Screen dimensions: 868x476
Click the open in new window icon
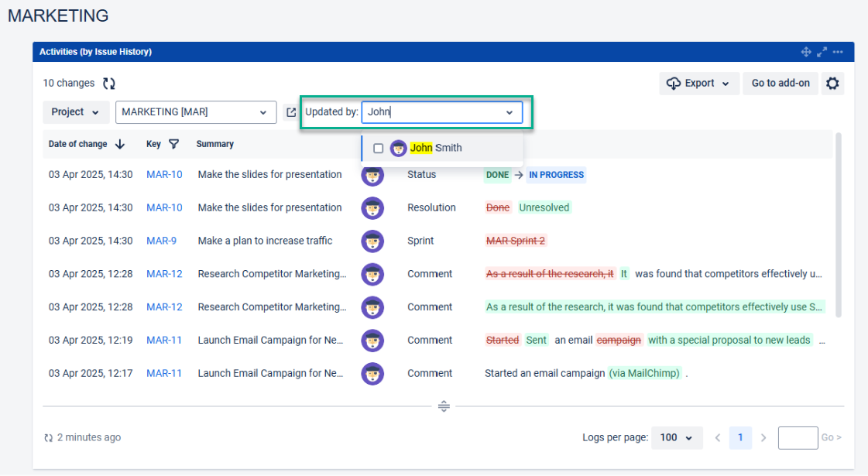pos(291,112)
